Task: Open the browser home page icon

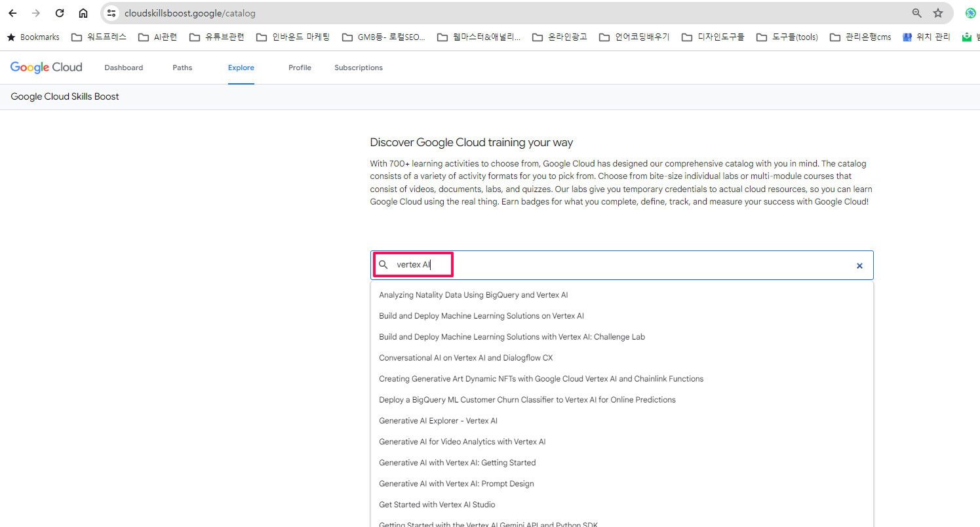Action: 83,13
